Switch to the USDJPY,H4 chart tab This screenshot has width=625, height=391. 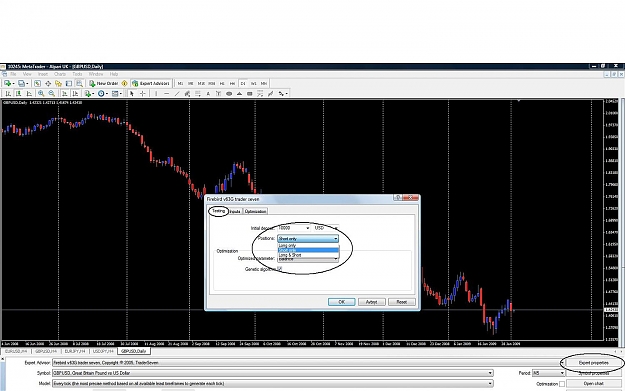pos(103,351)
